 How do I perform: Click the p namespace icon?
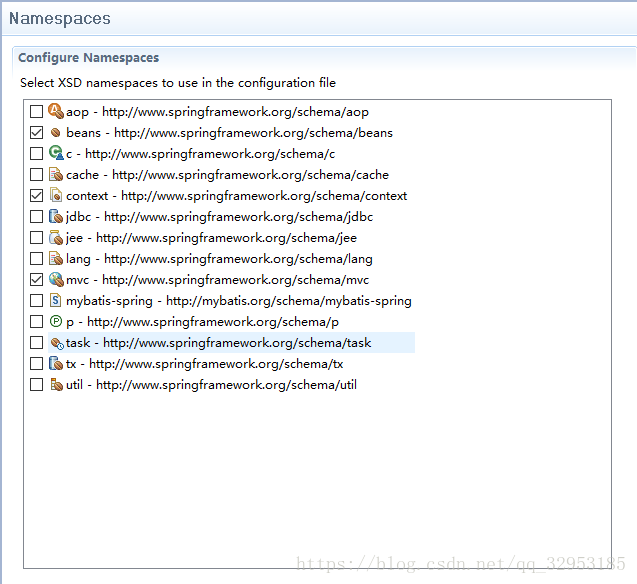coord(56,321)
